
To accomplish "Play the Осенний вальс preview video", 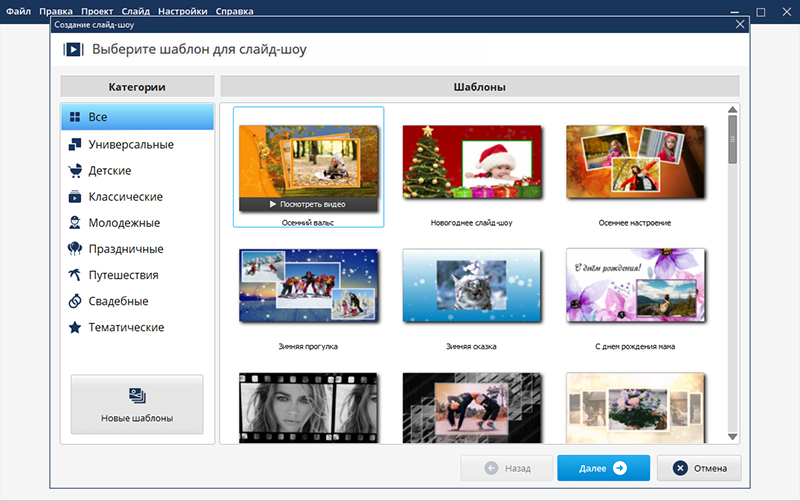I will [308, 204].
